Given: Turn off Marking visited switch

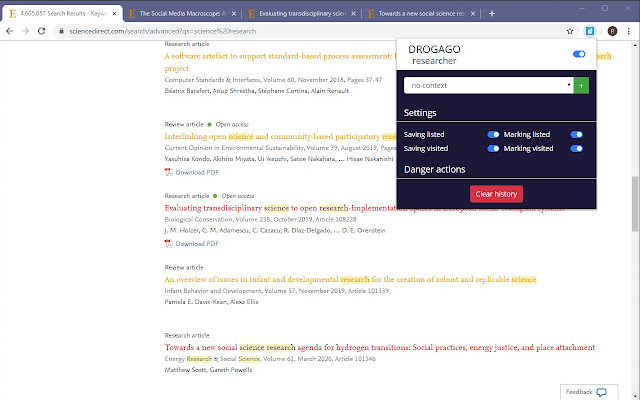Looking at the screenshot, I should (x=576, y=148).
